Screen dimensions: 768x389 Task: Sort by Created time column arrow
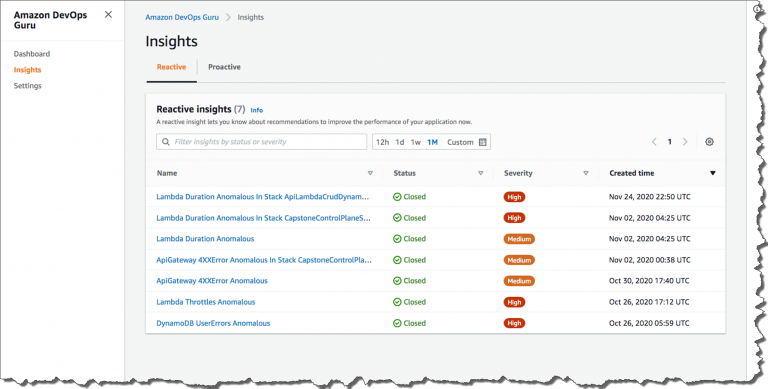[x=713, y=173]
